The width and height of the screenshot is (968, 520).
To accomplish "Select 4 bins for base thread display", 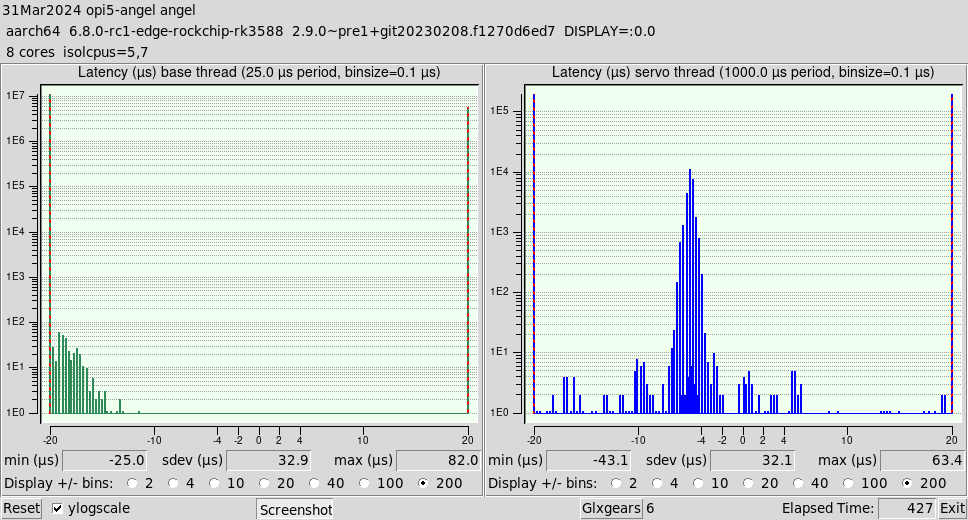I will tap(173, 483).
